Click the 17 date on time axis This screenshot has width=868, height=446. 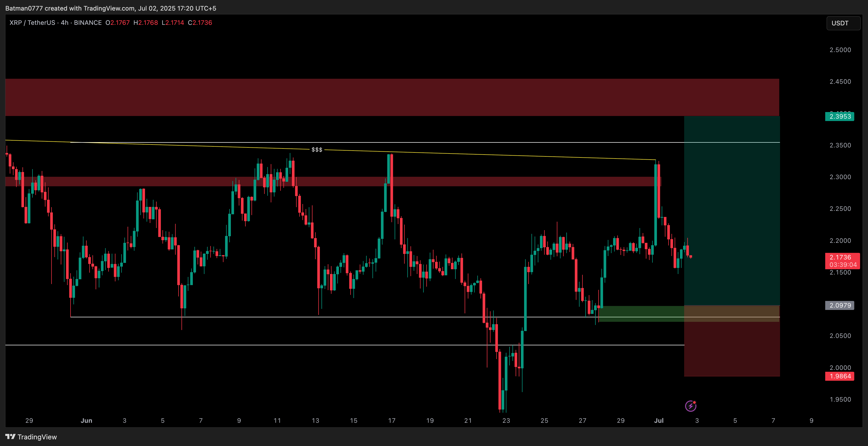[391, 420]
